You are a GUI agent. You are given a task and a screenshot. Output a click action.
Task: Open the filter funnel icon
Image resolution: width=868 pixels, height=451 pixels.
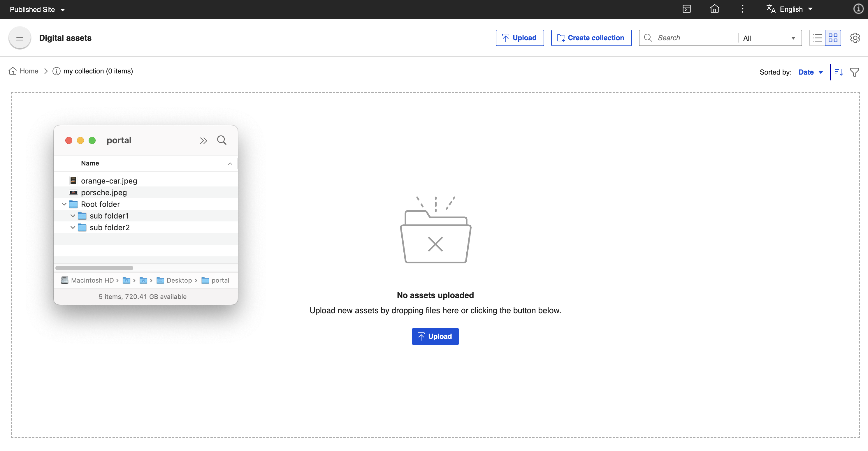(855, 72)
